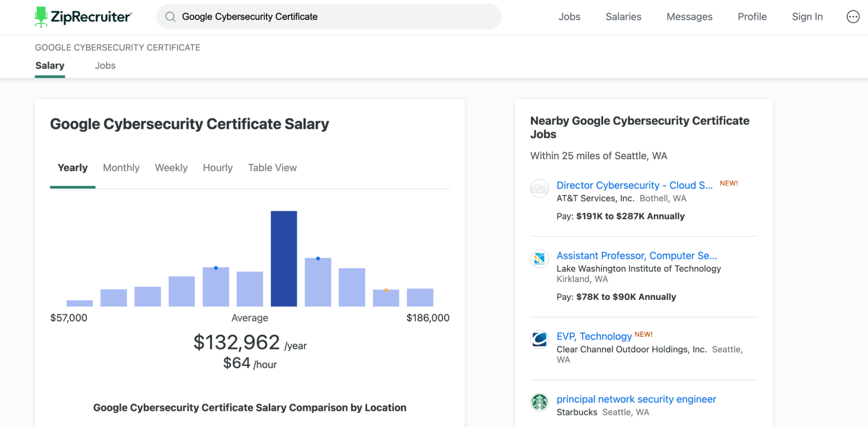Switch to the Hourly salary tab
This screenshot has height=427, width=868.
(x=218, y=168)
